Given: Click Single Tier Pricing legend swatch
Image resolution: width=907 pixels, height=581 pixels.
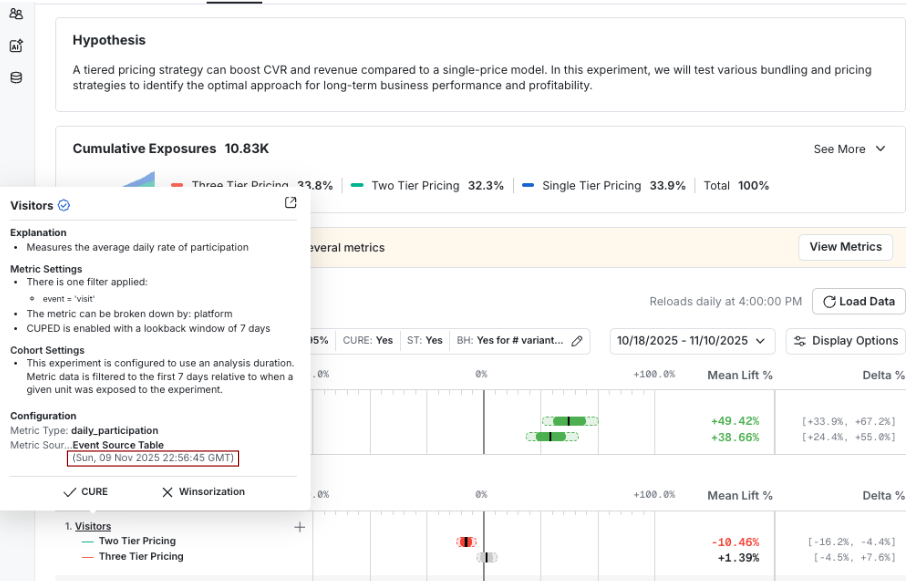Looking at the screenshot, I should (x=528, y=186).
